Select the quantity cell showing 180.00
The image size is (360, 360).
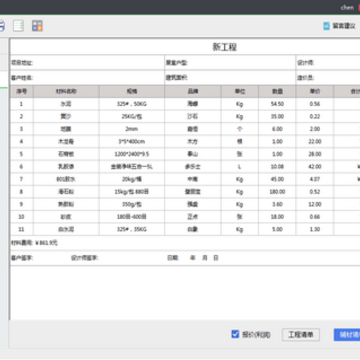277,192
